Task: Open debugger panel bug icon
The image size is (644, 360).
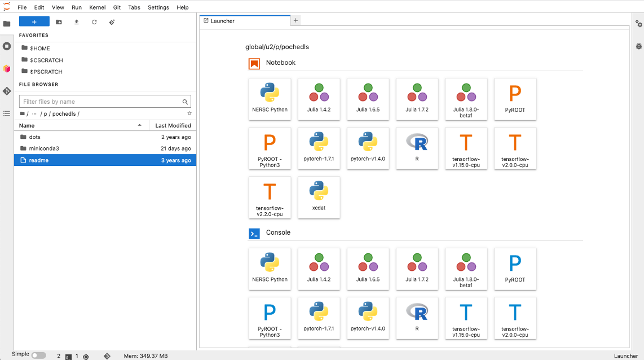Action: pyautogui.click(x=638, y=46)
